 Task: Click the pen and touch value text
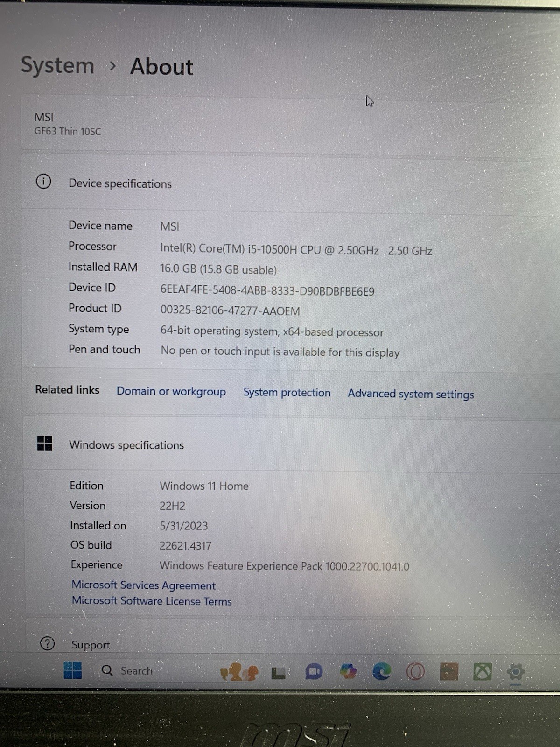280,352
